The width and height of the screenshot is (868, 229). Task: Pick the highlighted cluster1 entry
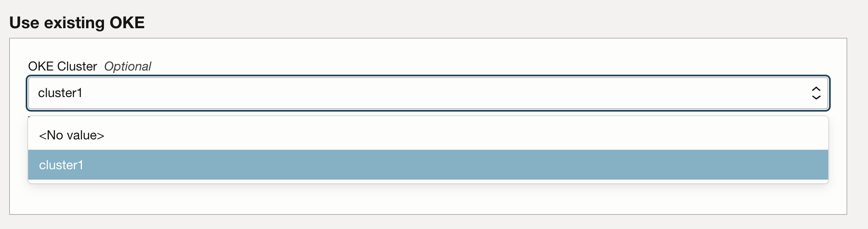(61, 165)
